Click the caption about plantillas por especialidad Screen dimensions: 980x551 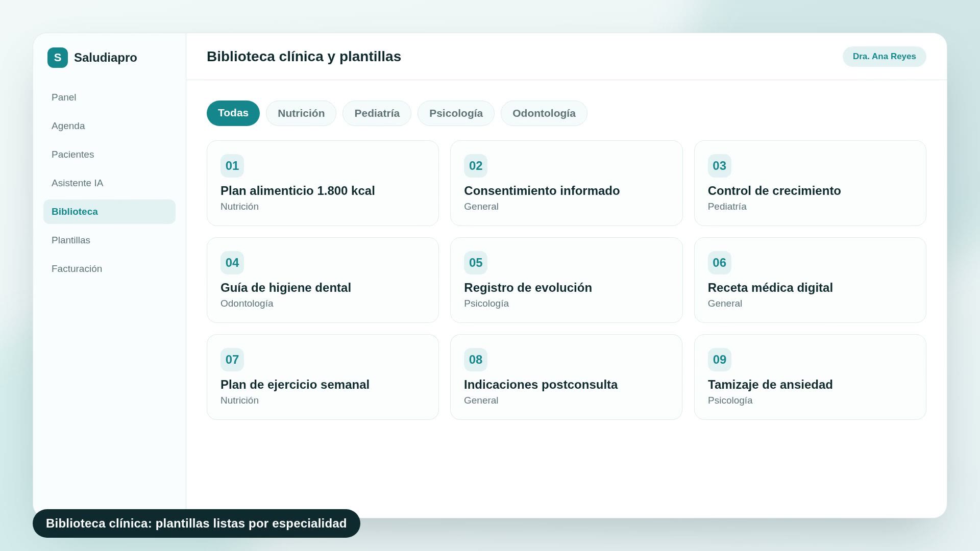pos(197,523)
